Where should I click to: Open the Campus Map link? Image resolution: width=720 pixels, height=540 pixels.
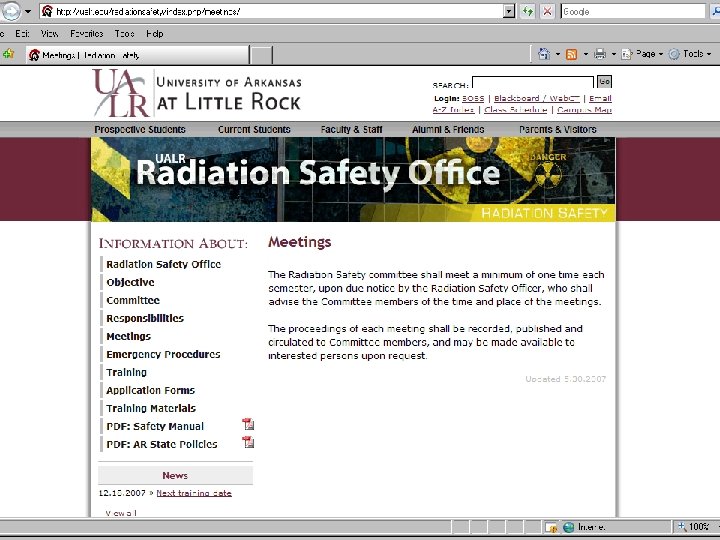click(x=584, y=110)
